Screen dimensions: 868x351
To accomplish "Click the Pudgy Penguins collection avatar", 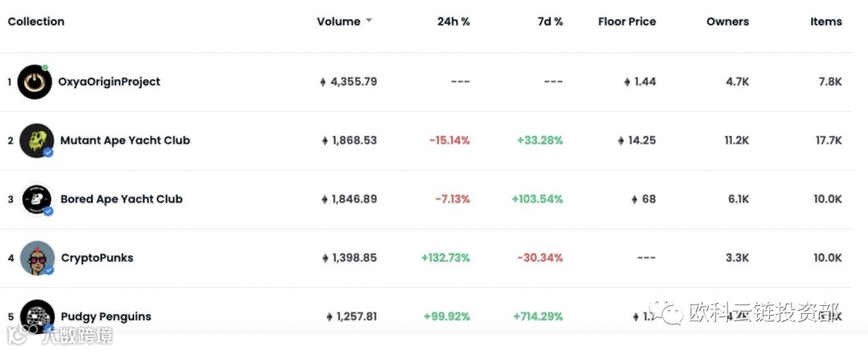I will point(36,316).
